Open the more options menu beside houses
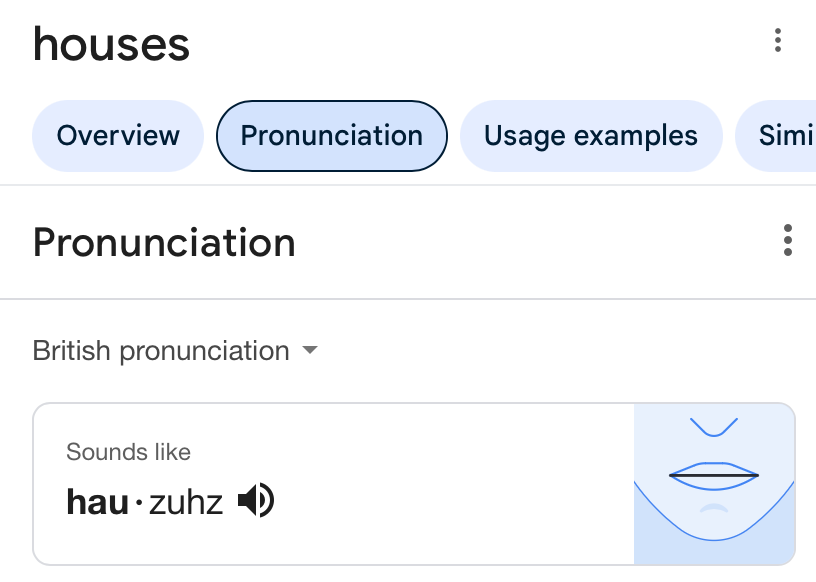This screenshot has height=582, width=816. pyautogui.click(x=777, y=41)
